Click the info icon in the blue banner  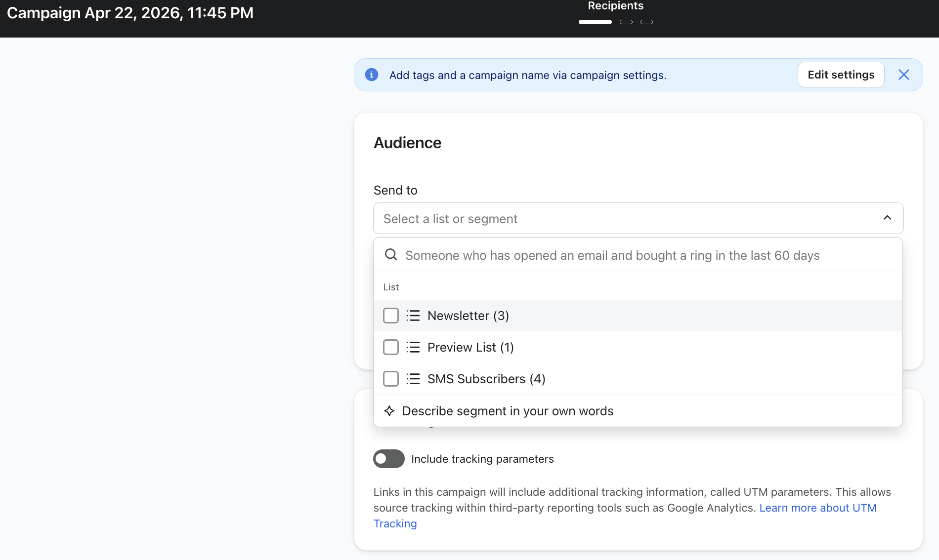click(372, 75)
